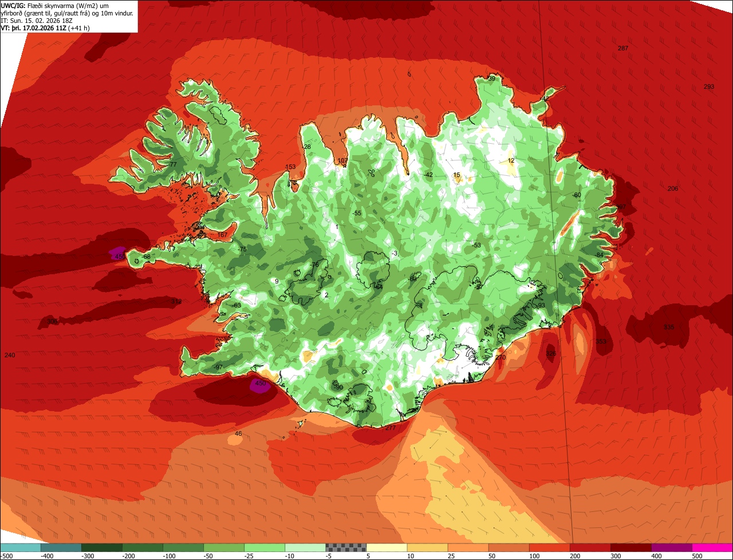Click the 167 value in Breiðafjörður
733x560 pixels.
(222, 235)
